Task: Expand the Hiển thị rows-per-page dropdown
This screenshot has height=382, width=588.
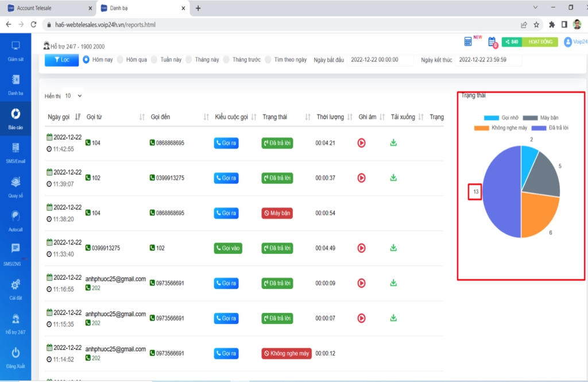Action: (x=74, y=96)
